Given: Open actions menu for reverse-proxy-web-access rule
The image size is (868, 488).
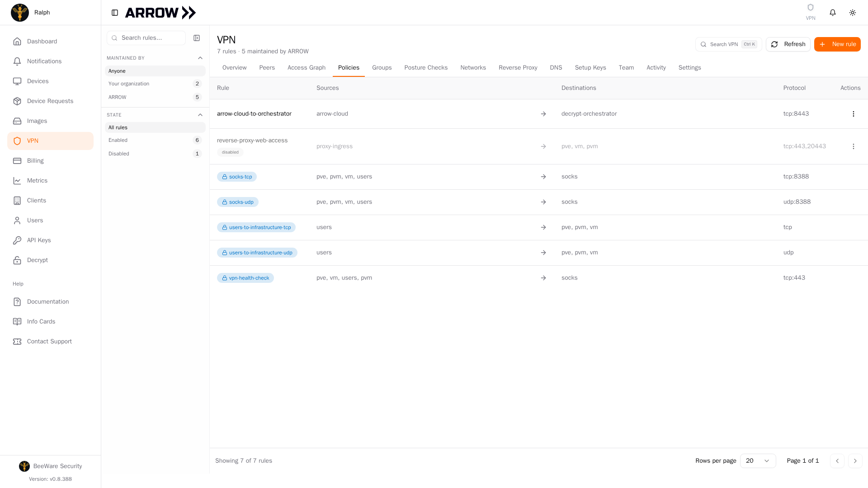Looking at the screenshot, I should pos(853,146).
